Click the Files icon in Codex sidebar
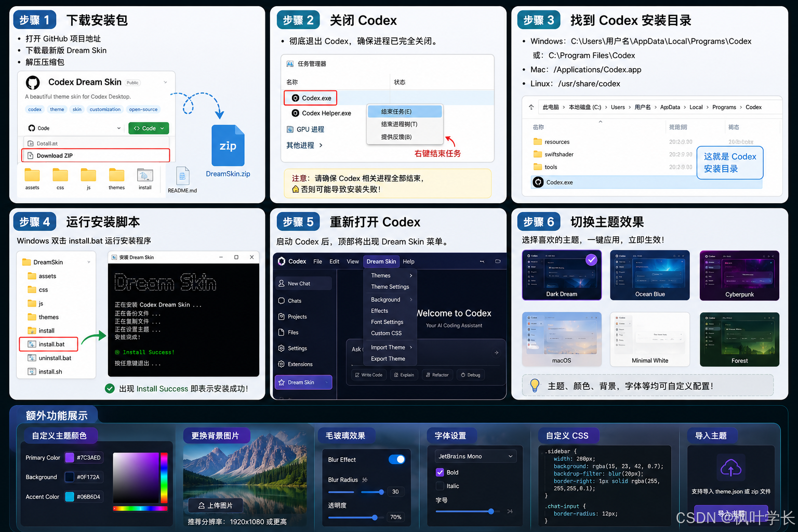798x532 pixels. point(282,332)
